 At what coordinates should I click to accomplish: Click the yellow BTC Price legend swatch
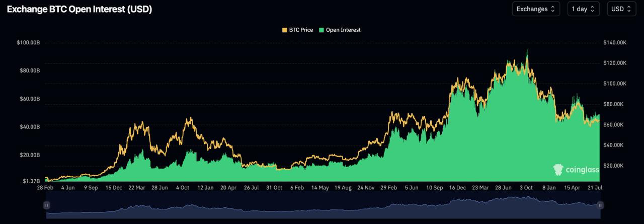coord(284,30)
